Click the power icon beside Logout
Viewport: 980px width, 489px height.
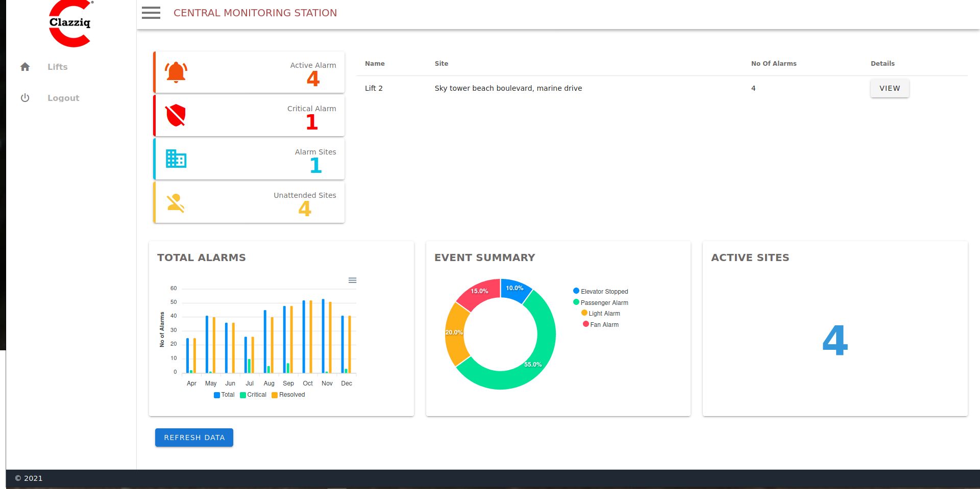25,98
